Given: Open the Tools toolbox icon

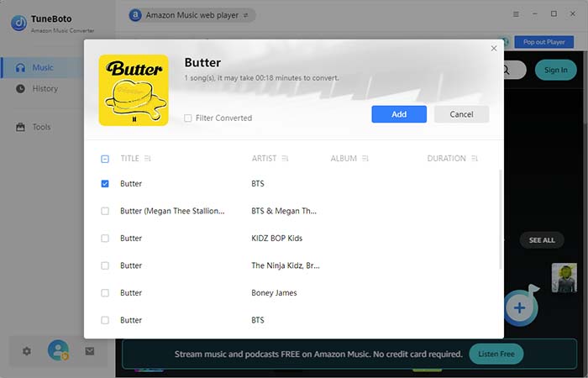Looking at the screenshot, I should pyautogui.click(x=21, y=127).
